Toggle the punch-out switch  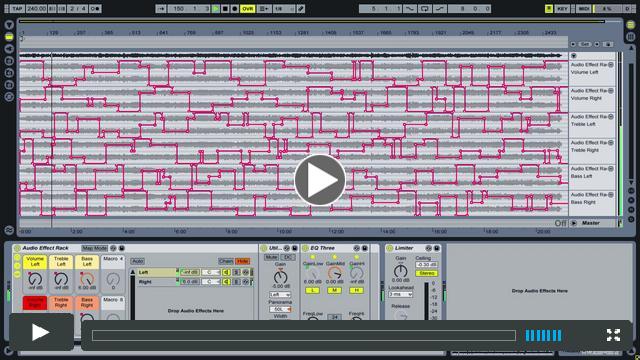440,9
